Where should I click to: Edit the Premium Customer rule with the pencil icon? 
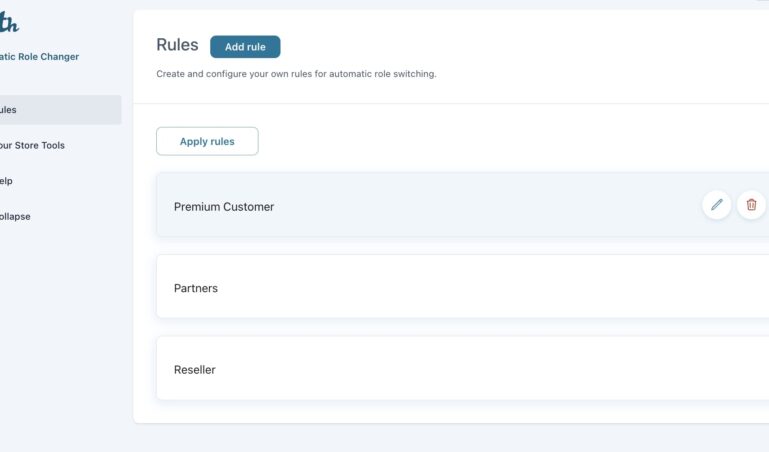717,204
